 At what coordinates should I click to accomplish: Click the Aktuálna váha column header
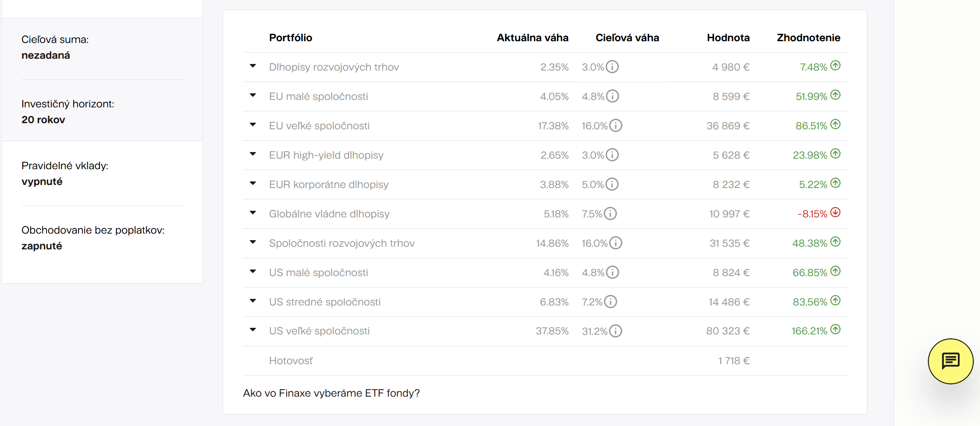click(532, 38)
